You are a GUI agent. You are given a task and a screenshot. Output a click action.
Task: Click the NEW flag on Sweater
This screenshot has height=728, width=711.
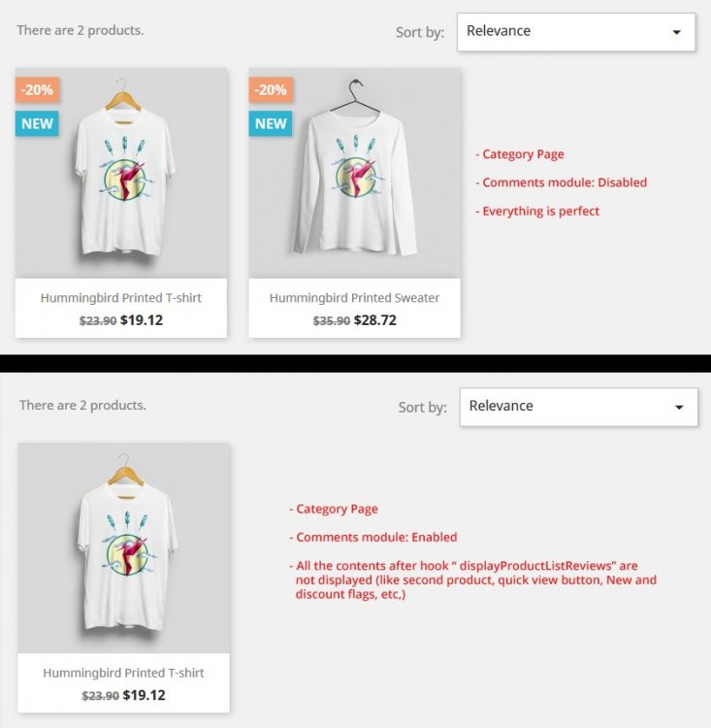coord(271,123)
